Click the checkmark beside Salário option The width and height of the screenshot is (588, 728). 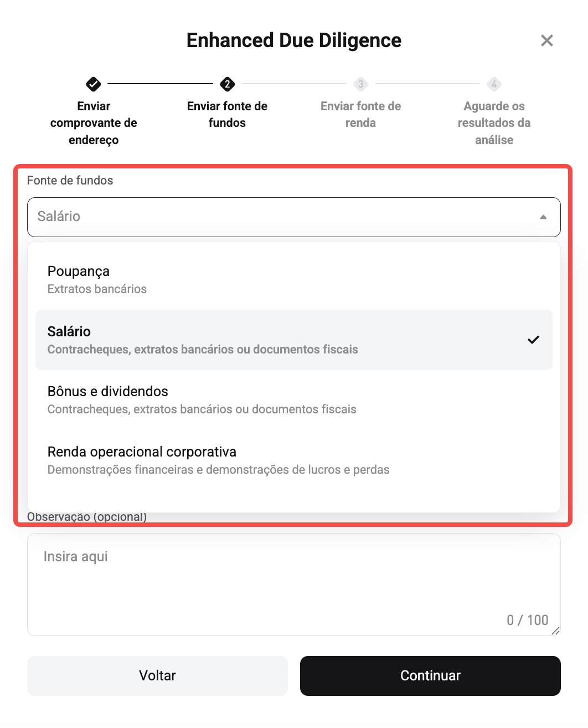(x=533, y=340)
